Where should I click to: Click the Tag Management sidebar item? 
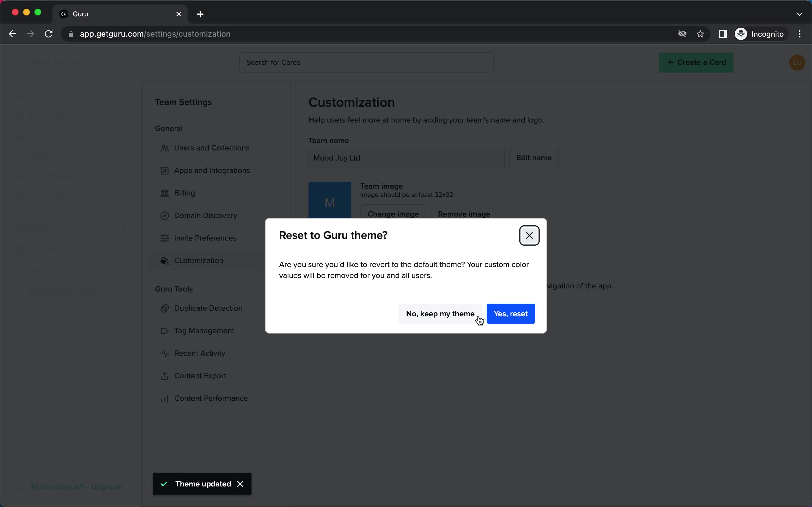204,331
